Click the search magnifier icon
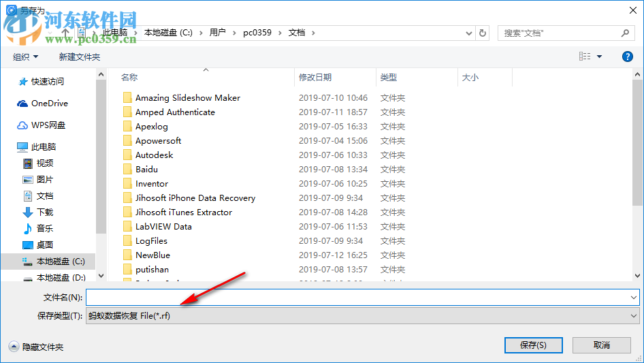Image resolution: width=644 pixels, height=363 pixels. (x=625, y=33)
